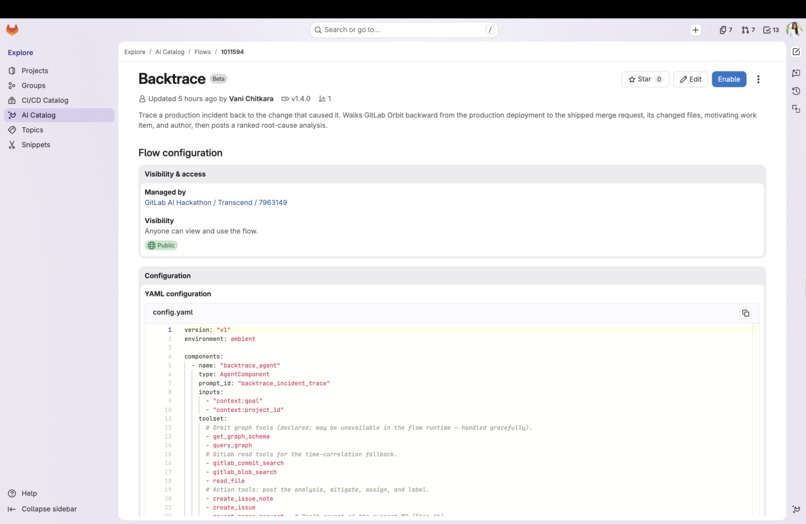806x524 pixels.
Task: Click create_issue_note in the toolset
Action: pos(243,499)
